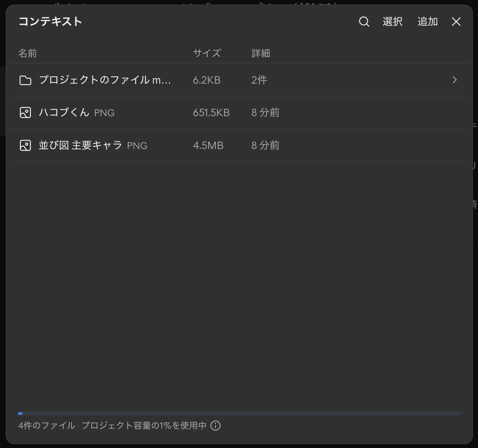
Task: Sort by the サイズ column header
Action: coord(207,53)
